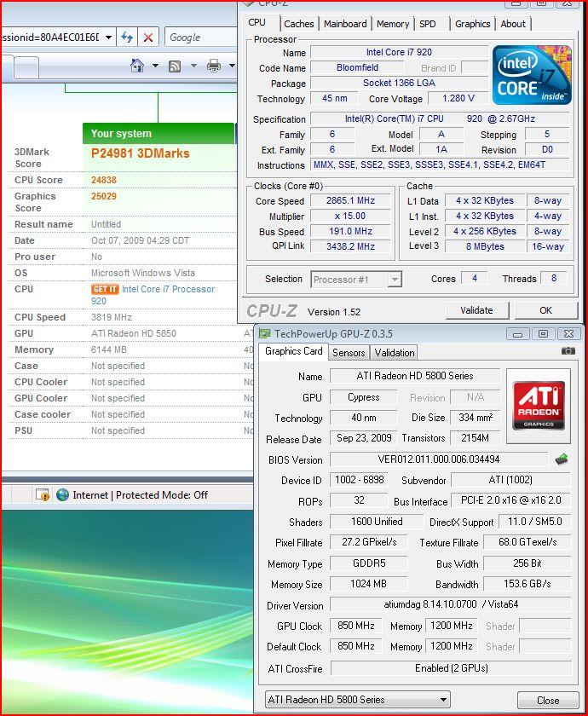The width and height of the screenshot is (588, 716).
Task: Click the status bar security shield icon
Action: [x=43, y=495]
